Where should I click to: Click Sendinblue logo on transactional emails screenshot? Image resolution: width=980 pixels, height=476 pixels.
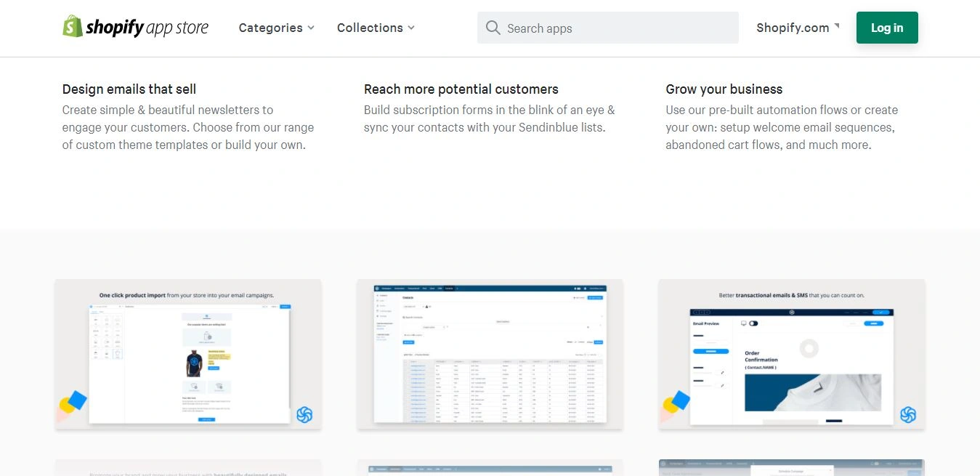908,415
